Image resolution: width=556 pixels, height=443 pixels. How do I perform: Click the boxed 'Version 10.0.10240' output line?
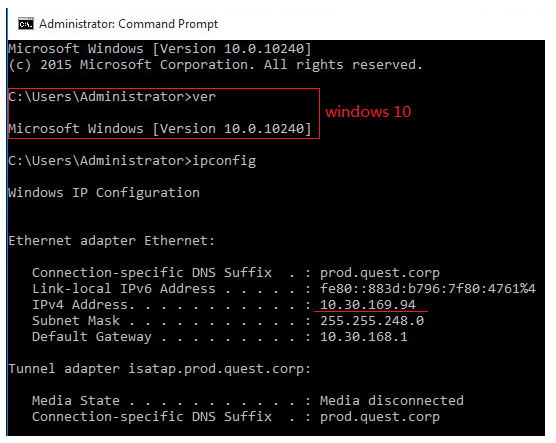[x=160, y=128]
